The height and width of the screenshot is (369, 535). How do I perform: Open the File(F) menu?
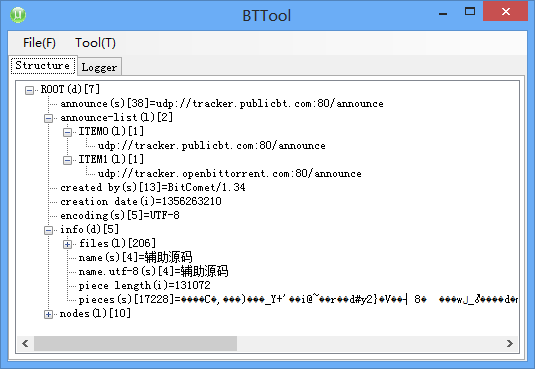click(39, 43)
